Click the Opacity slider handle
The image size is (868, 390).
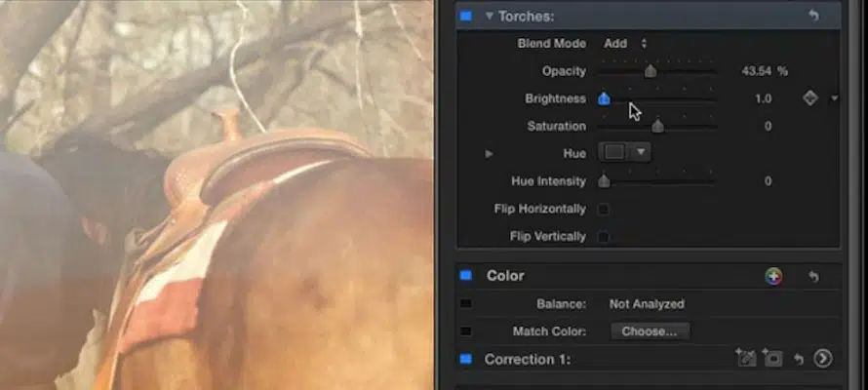coord(651,71)
